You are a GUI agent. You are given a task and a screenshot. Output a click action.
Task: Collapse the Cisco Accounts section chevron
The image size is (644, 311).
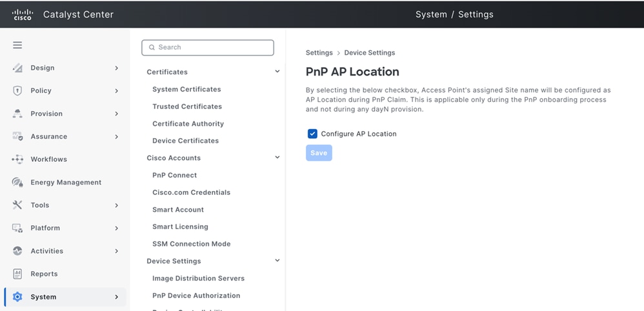[277, 157]
